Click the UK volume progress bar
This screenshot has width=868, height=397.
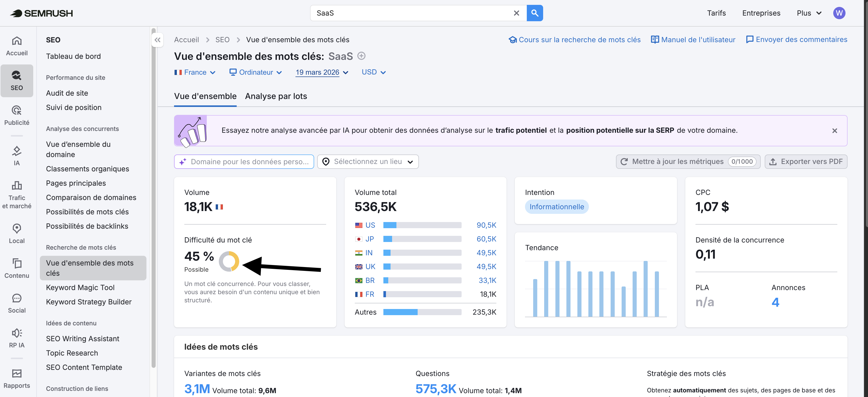(x=422, y=267)
